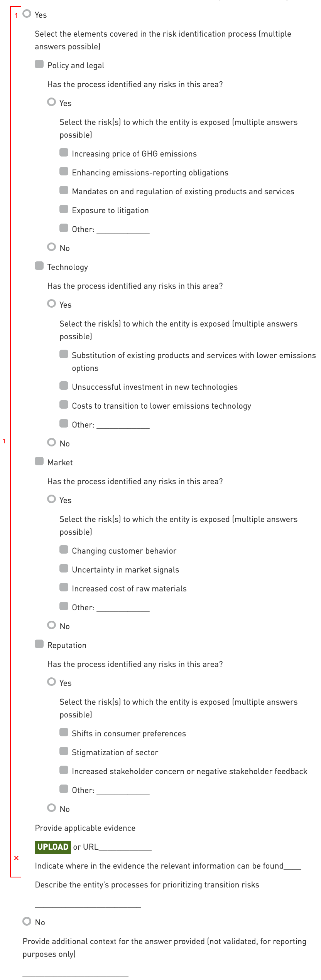321x980 pixels.
Task: Click the prioritizing transition risks text field
Action: pyautogui.click(x=88, y=903)
